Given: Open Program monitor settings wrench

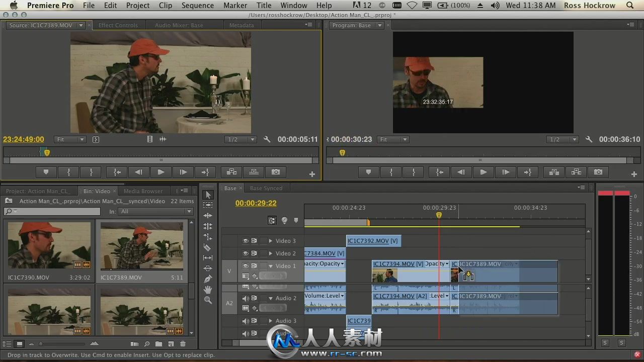Looking at the screenshot, I should pos(589,139).
